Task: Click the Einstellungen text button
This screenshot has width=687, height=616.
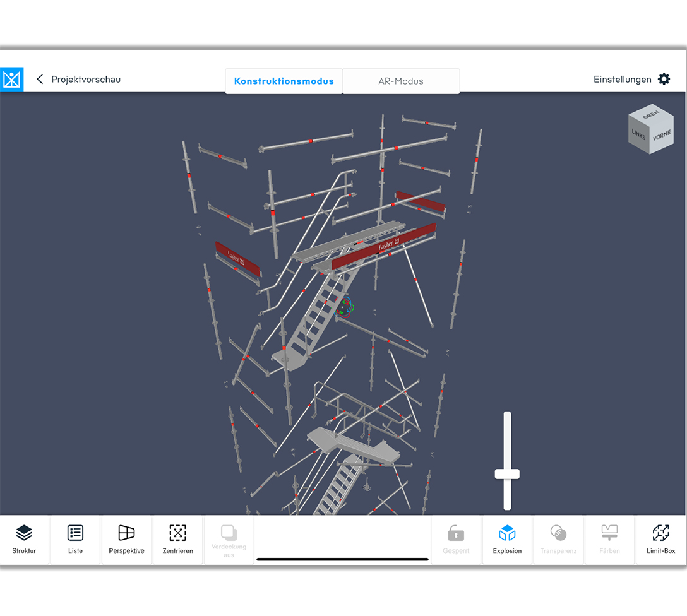Action: coord(622,80)
